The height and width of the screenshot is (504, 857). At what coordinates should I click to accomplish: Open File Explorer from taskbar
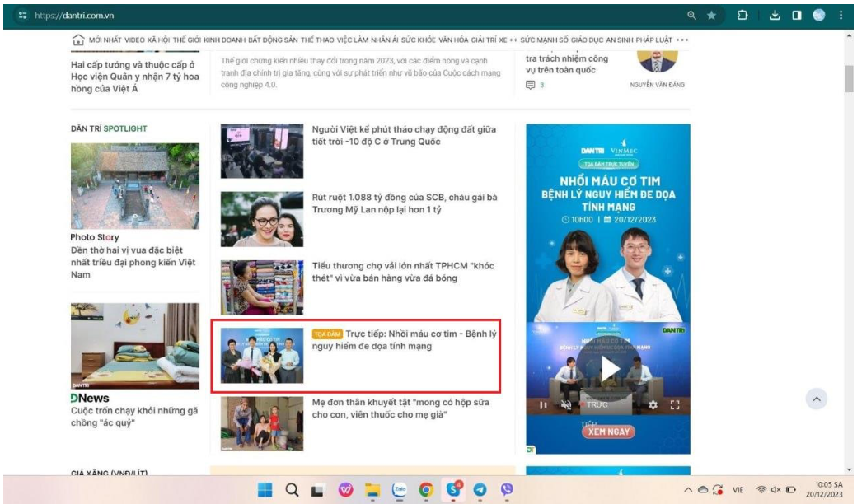pos(372,490)
